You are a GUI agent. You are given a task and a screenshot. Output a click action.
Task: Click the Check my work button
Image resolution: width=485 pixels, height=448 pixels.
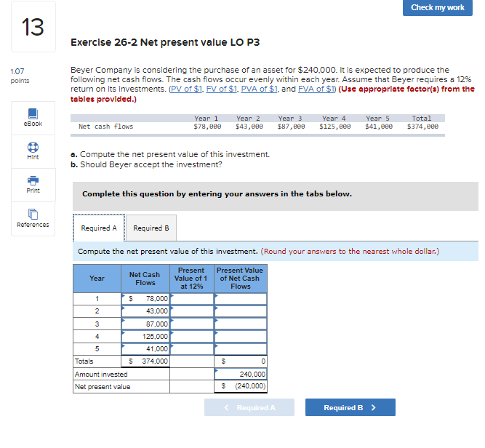[437, 7]
